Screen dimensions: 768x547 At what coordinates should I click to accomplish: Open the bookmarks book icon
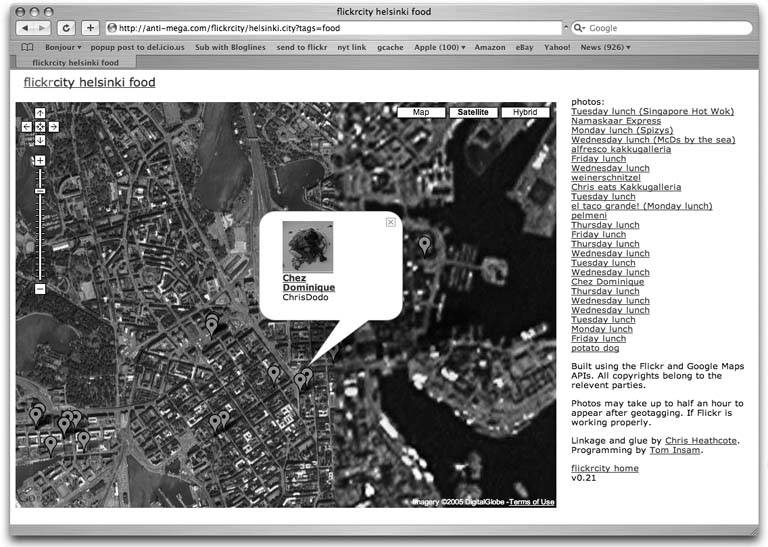[27, 47]
